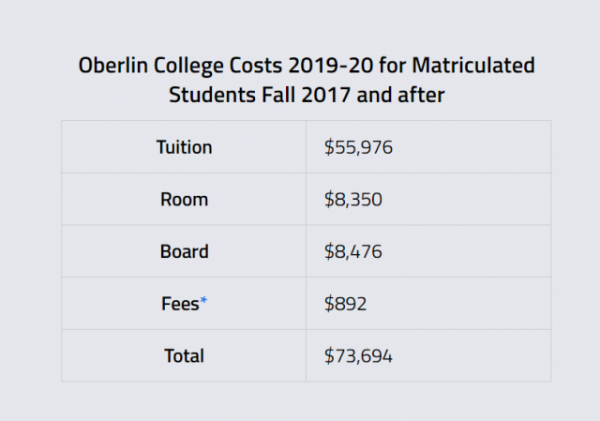The width and height of the screenshot is (600, 421).
Task: Click the word Oberlin in the heading
Action: click(112, 67)
